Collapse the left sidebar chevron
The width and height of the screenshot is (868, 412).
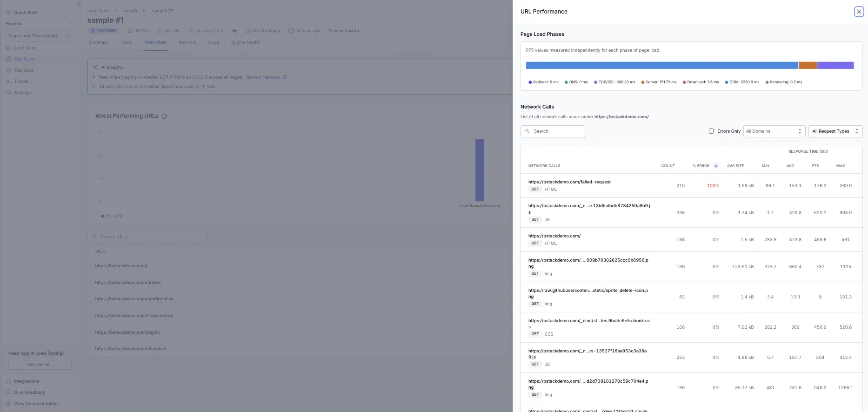coord(79,5)
